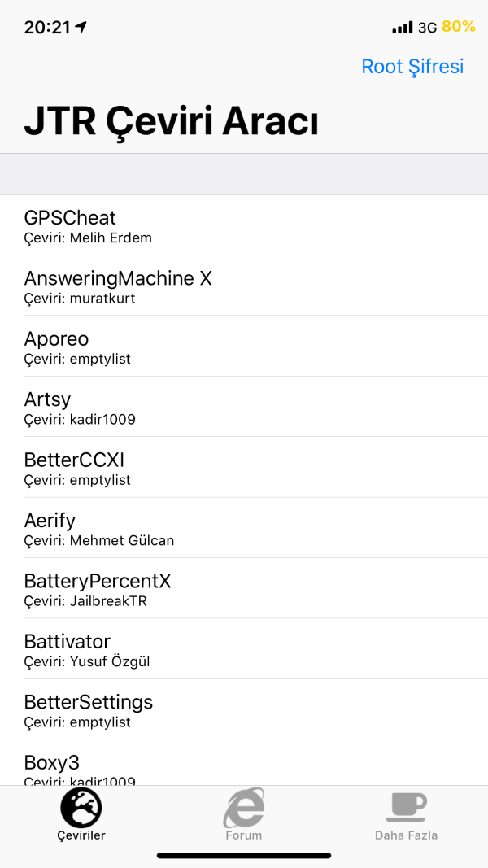Image resolution: width=488 pixels, height=868 pixels.
Task: Tap the Çeviriler globe tab icon
Action: [81, 808]
